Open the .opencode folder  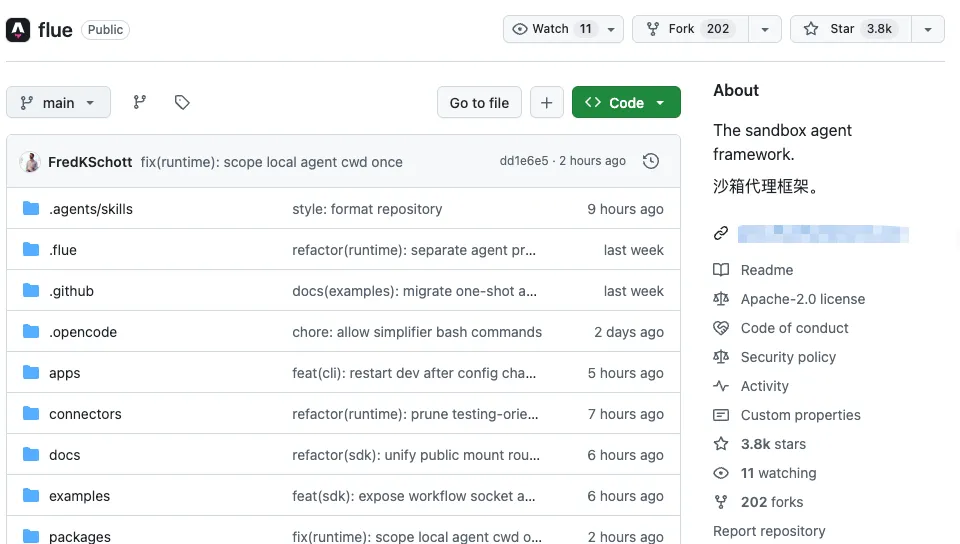(x=83, y=332)
